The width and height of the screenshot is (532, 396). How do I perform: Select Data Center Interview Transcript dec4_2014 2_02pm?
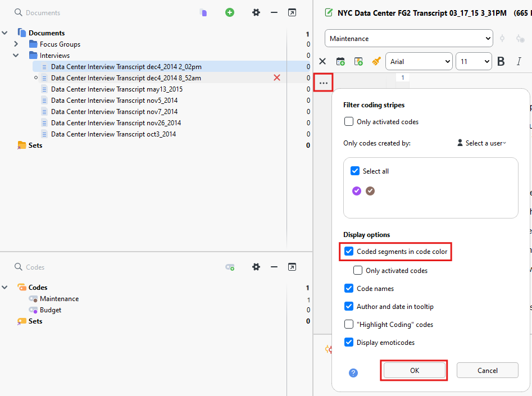(126, 66)
